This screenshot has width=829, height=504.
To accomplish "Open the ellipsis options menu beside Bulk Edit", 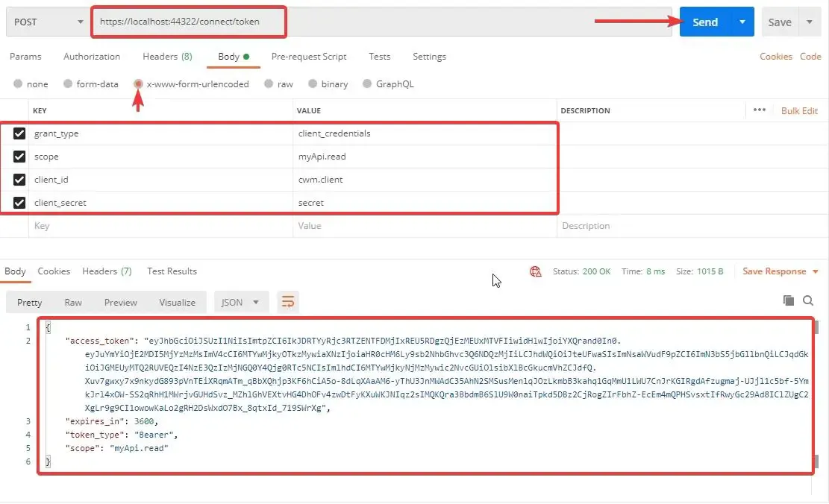I will pos(759,110).
